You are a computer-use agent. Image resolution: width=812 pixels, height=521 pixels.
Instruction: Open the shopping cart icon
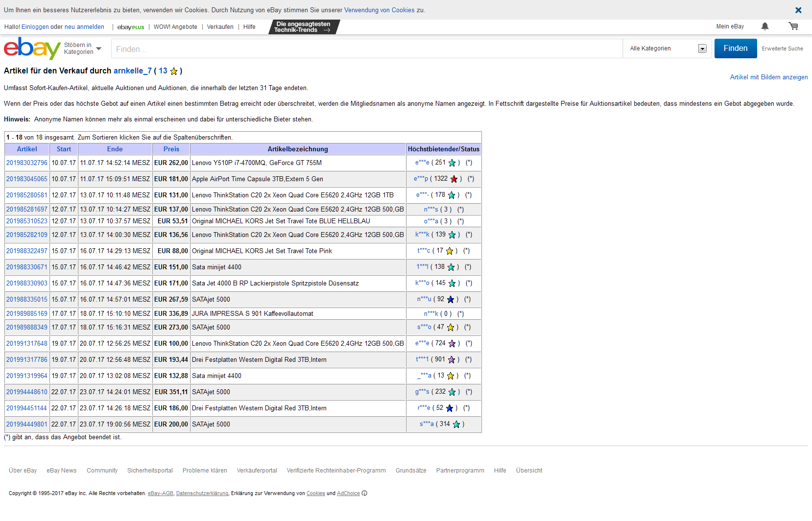(793, 26)
